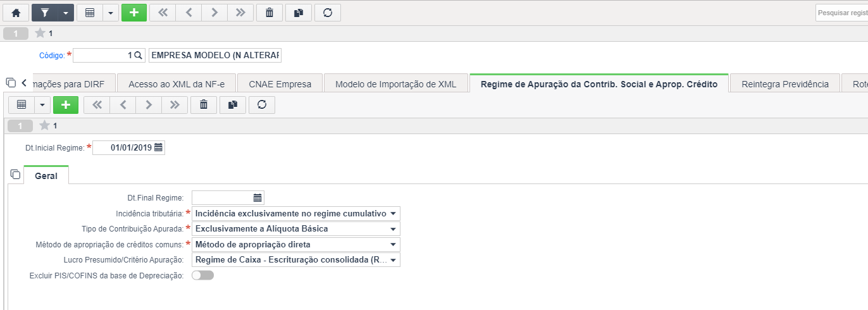Open Tipo de Contribuição Apurada dropdown
Image resolution: width=868 pixels, height=310 pixels.
[296, 228]
